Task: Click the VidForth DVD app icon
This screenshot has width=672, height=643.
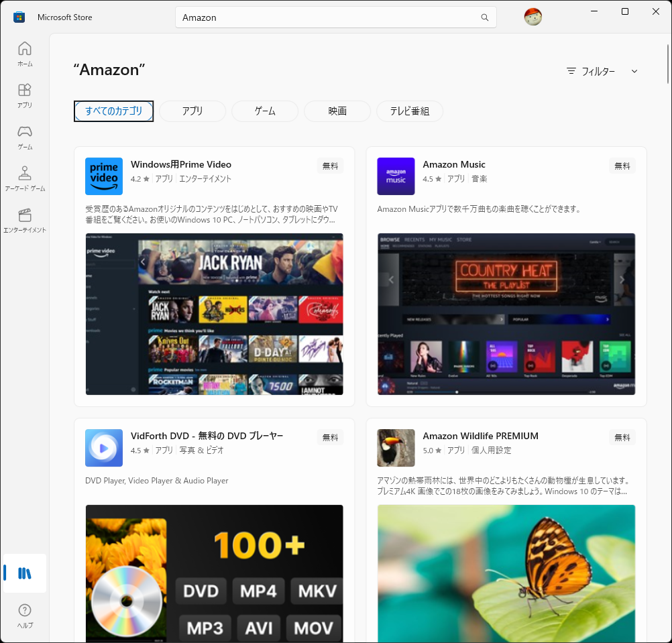Action: coord(104,448)
